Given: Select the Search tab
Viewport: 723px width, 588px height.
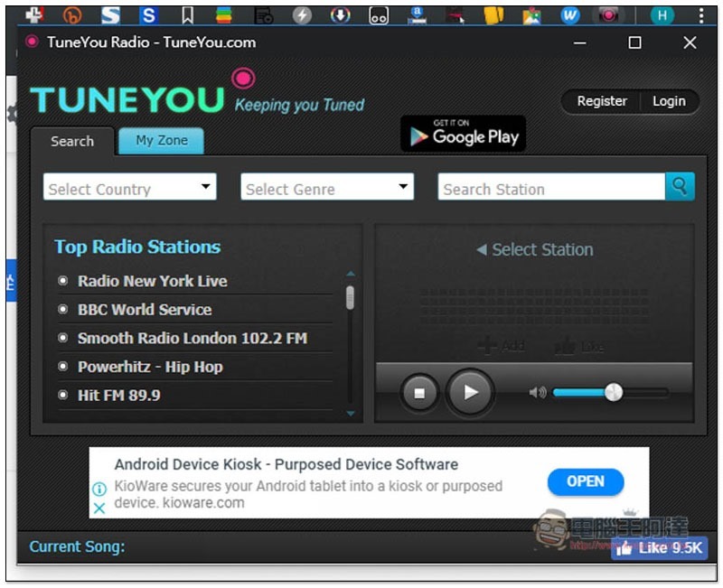Looking at the screenshot, I should pos(72,141).
